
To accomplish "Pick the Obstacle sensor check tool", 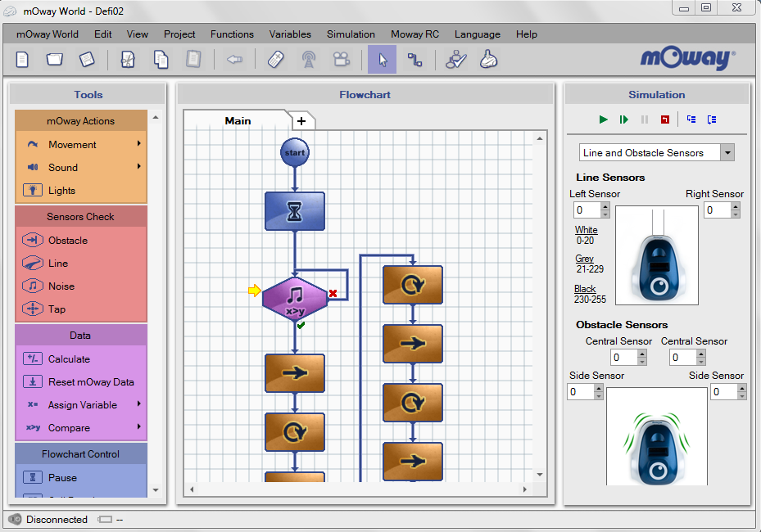I will 68,241.
